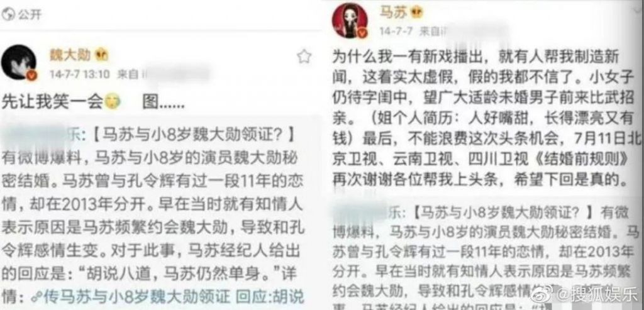Click the star favorite icon
The image size is (644, 310).
point(304,56)
